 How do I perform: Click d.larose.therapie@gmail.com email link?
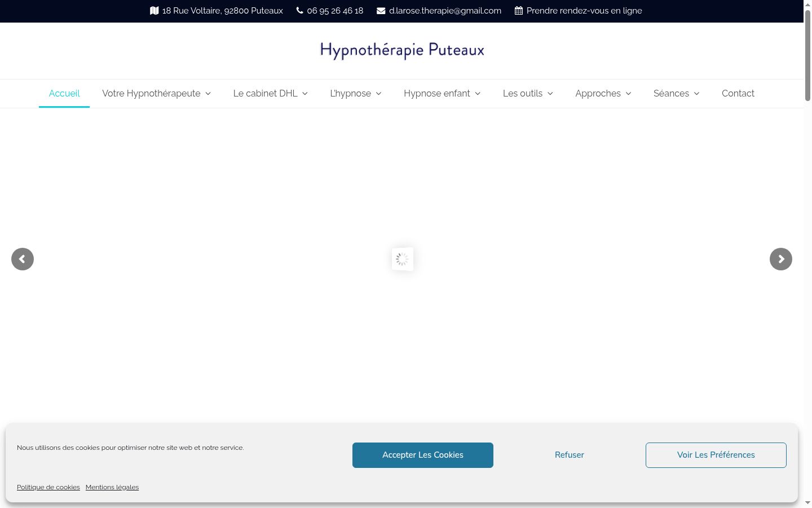(445, 11)
